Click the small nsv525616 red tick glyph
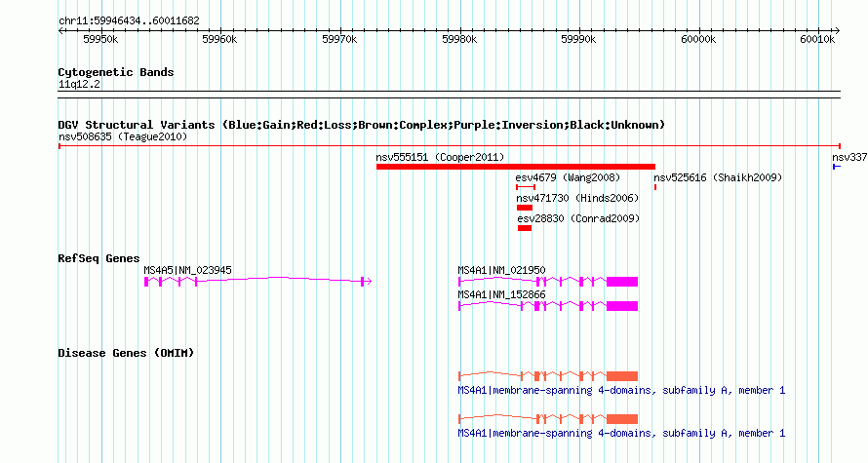868x463 pixels. [x=655, y=187]
